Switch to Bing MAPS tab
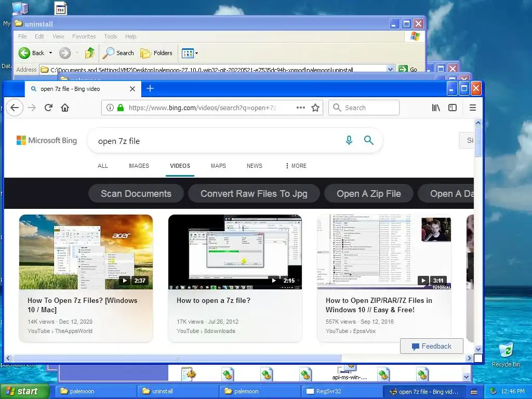This screenshot has width=532, height=399. point(218,166)
